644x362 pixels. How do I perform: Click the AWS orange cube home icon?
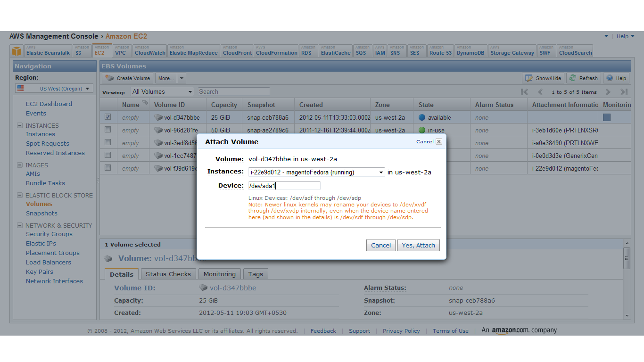point(17,51)
